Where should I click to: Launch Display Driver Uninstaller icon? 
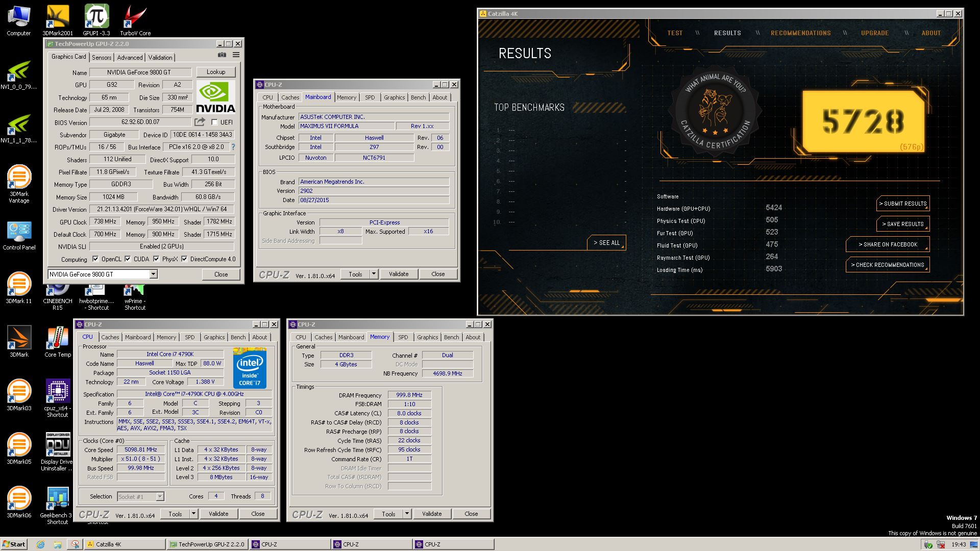click(x=57, y=452)
